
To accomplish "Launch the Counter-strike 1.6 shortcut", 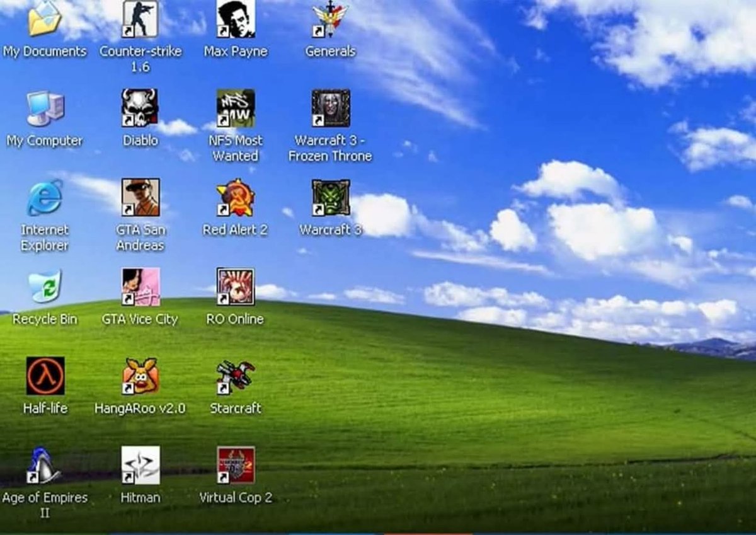I will tap(140, 19).
